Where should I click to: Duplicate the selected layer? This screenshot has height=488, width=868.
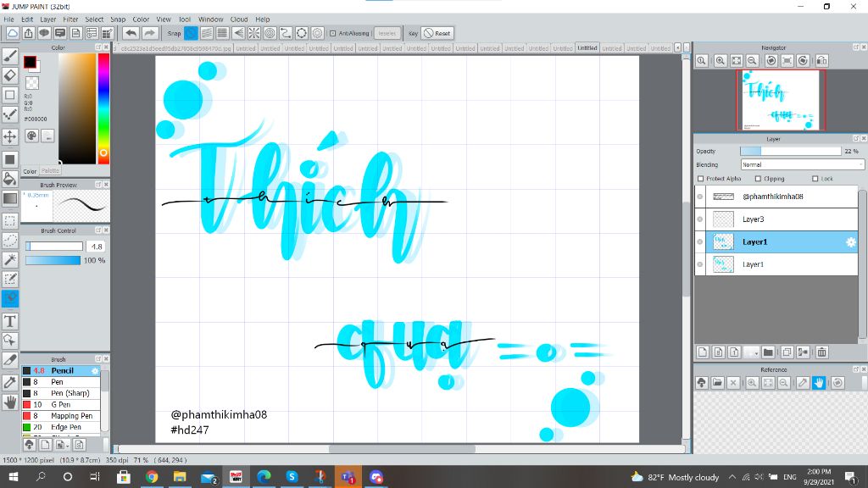[787, 352]
